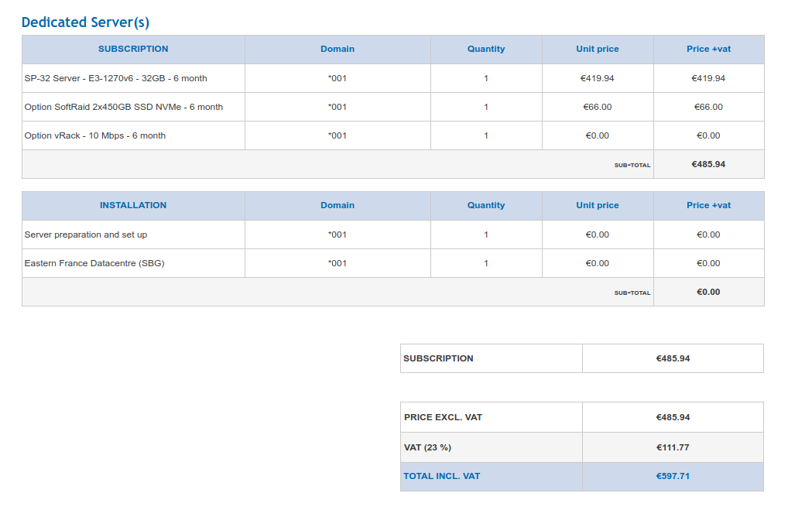Screen dimensions: 812x517
Task: Click the €111.77 VAT amount
Action: click(673, 447)
